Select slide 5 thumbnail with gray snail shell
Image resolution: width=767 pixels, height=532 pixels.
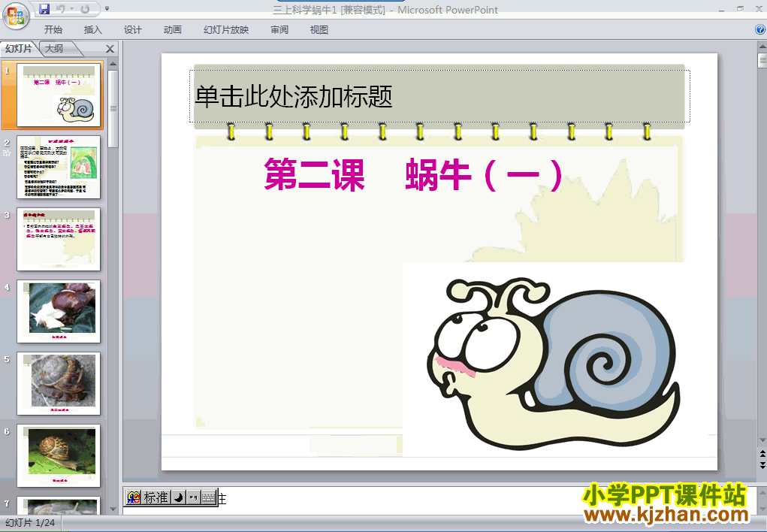coord(59,383)
